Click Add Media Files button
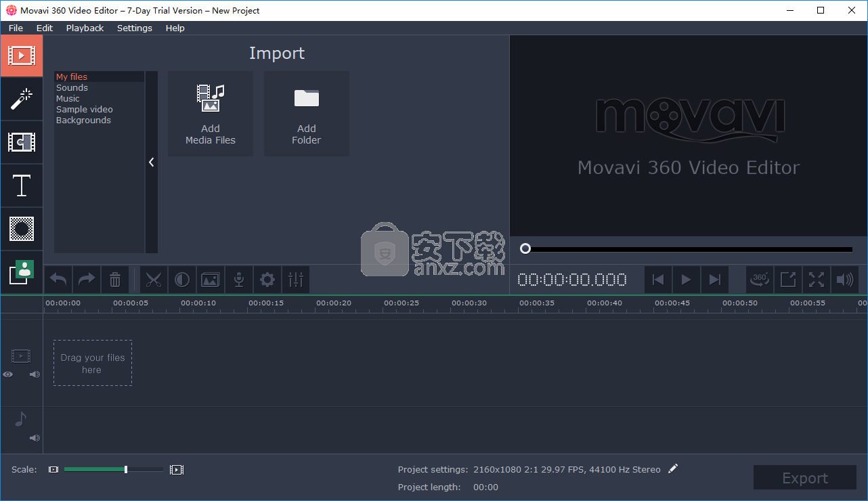The image size is (868, 501). point(211,114)
